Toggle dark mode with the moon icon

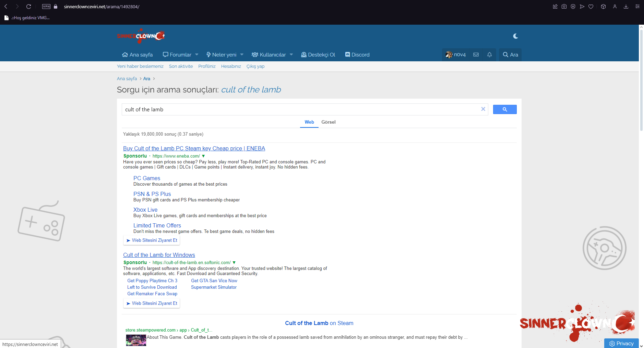(x=515, y=36)
